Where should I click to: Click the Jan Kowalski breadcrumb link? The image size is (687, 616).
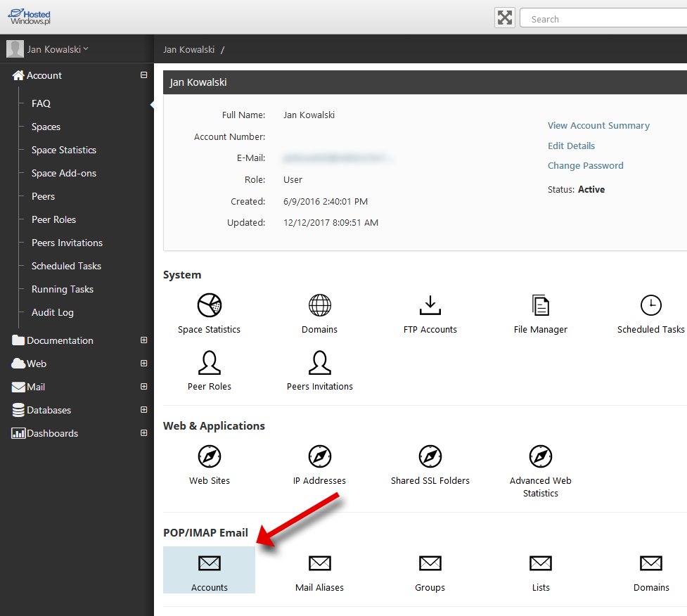189,49
